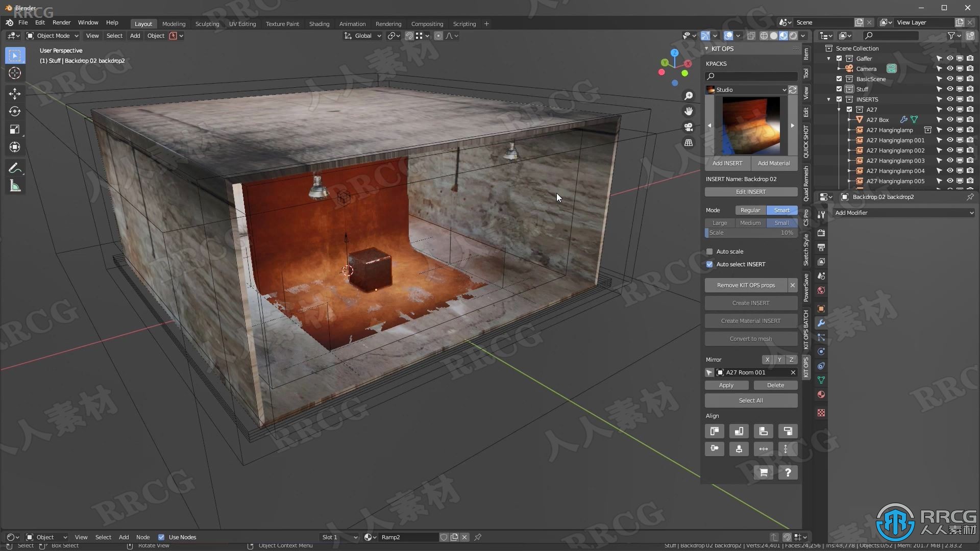Open the Studio KPACK dropdown
Image resolution: width=980 pixels, height=551 pixels.
point(746,90)
